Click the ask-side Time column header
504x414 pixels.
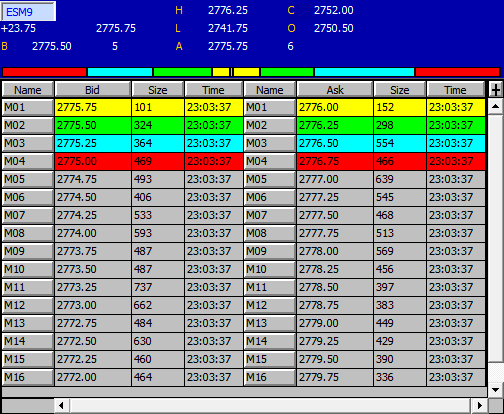pos(455,90)
